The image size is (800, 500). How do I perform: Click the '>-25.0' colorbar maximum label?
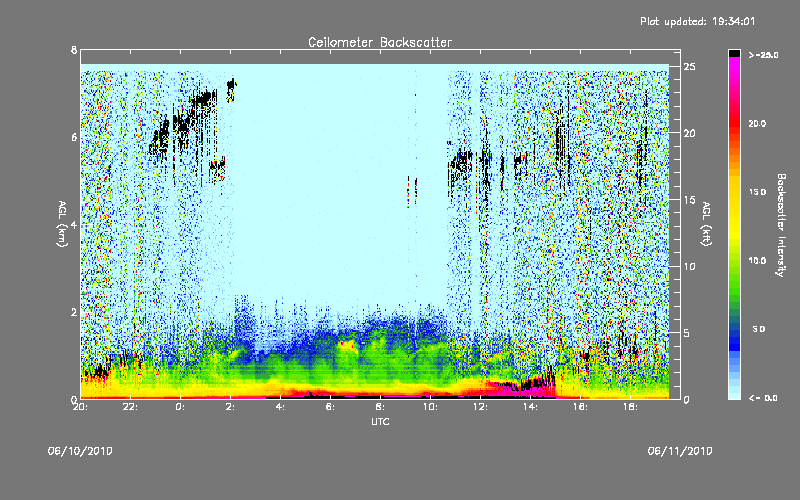point(763,55)
